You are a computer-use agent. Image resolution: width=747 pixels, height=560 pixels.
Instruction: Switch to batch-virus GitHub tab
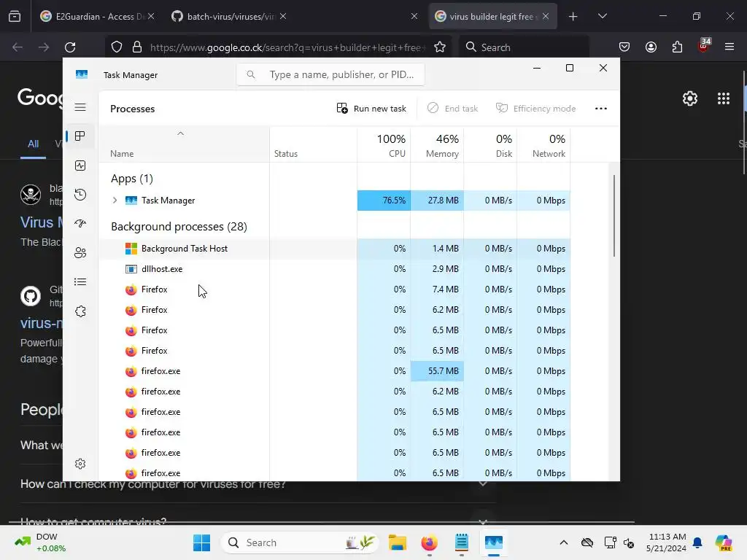(228, 16)
